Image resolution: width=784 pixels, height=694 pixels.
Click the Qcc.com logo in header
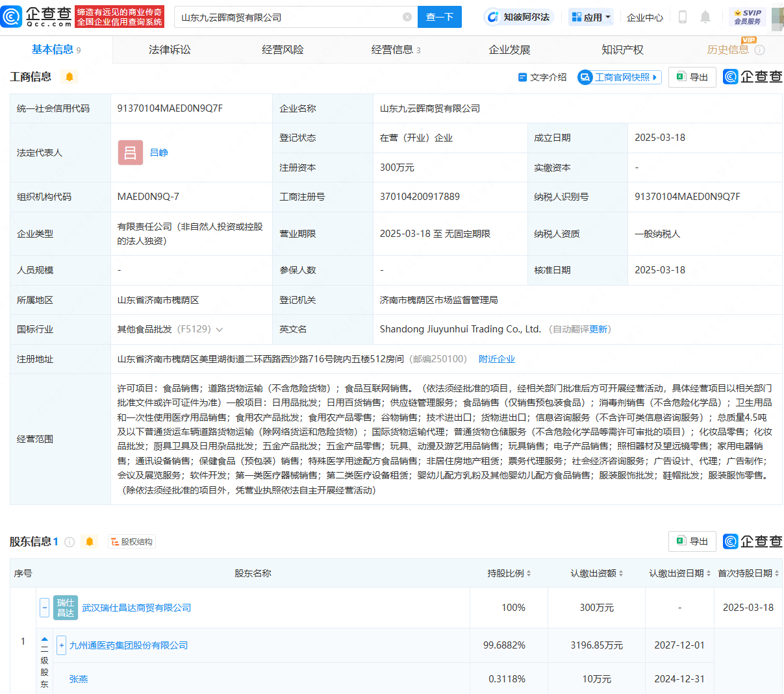tap(36, 17)
